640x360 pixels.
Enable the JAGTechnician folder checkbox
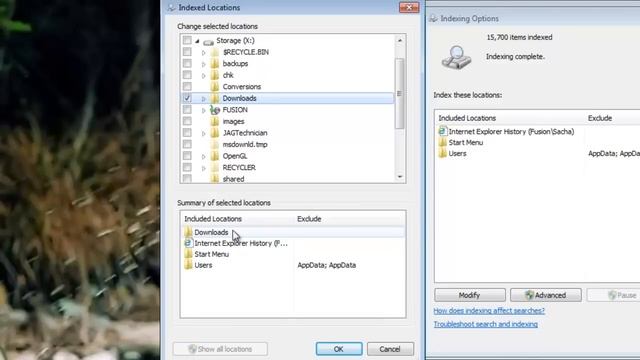(187, 133)
